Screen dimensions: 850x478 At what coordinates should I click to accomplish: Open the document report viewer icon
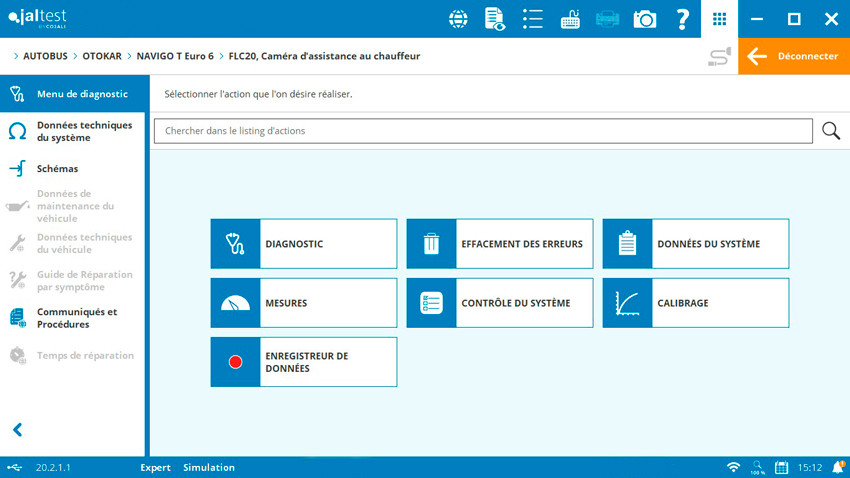click(x=494, y=19)
